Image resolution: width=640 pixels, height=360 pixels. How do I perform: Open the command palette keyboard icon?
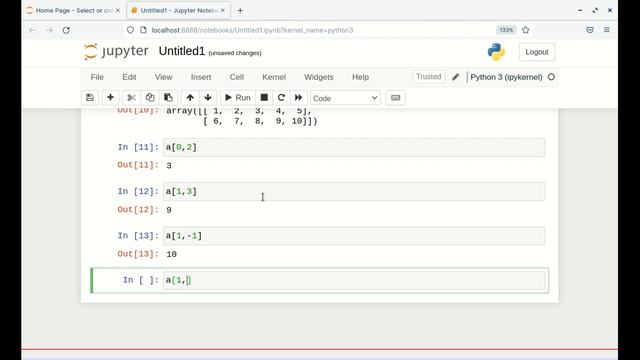pos(396,98)
